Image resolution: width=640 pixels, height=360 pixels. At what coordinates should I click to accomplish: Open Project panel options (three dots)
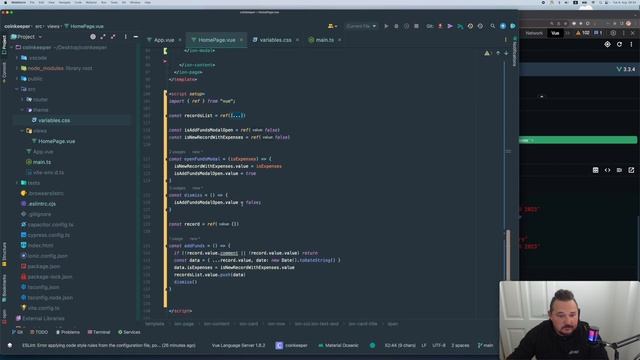coord(125,37)
